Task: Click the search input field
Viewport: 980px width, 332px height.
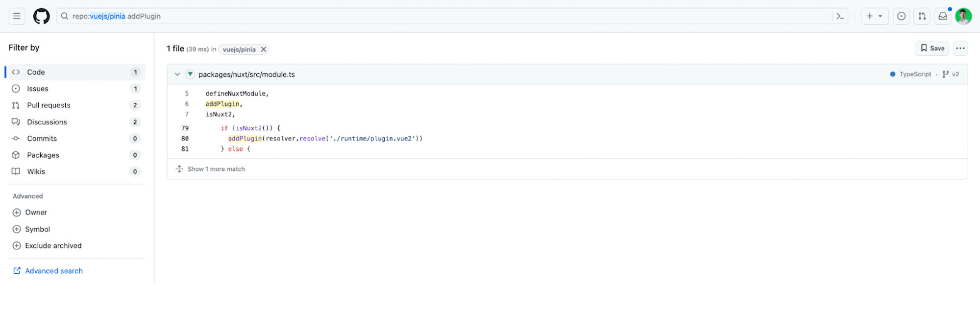Action: [x=441, y=16]
